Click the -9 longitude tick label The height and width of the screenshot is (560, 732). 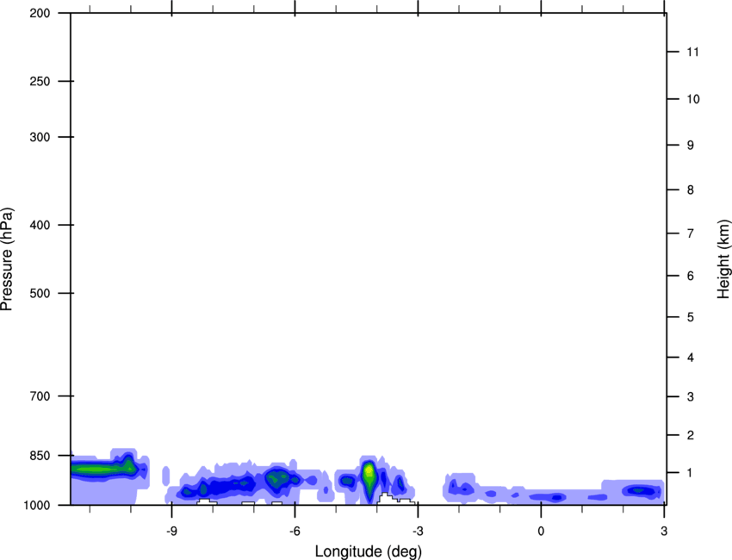pos(171,532)
